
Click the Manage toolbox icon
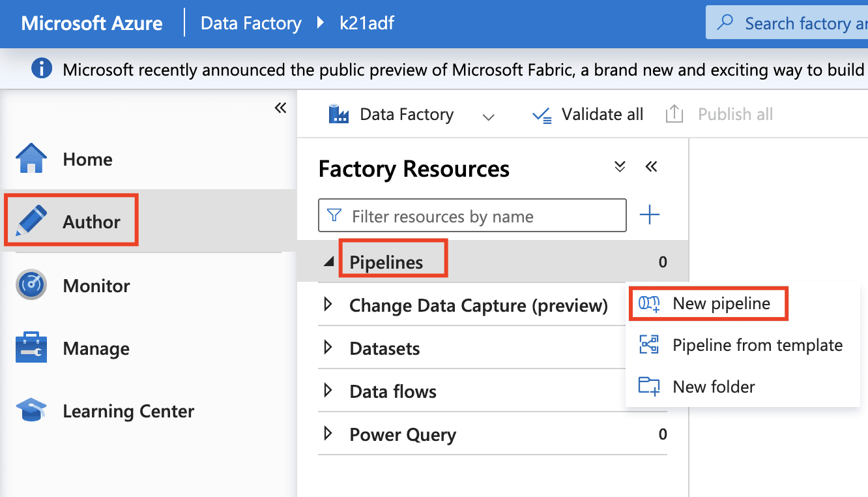[31, 348]
